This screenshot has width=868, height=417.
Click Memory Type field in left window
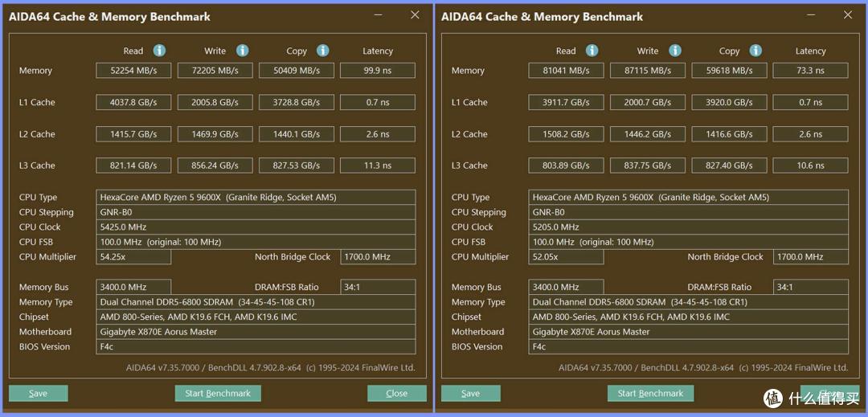coord(256,302)
